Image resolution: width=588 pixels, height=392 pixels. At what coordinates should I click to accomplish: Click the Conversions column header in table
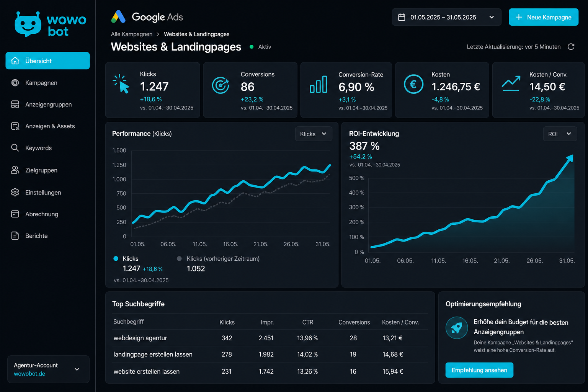click(x=354, y=322)
